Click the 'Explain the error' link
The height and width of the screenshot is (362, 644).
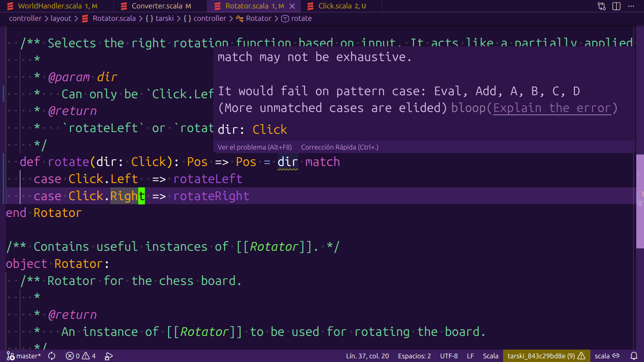point(552,108)
